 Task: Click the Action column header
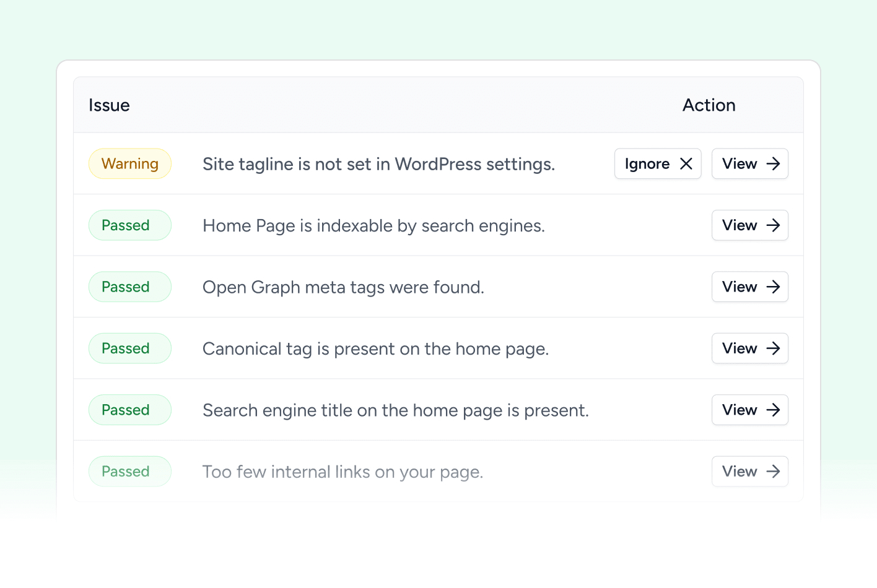tap(709, 105)
